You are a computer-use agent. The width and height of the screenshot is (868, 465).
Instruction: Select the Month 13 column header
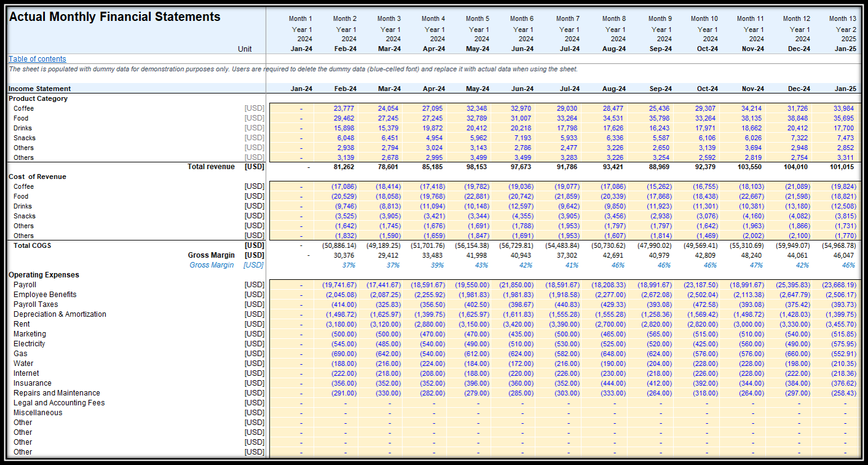tap(842, 18)
